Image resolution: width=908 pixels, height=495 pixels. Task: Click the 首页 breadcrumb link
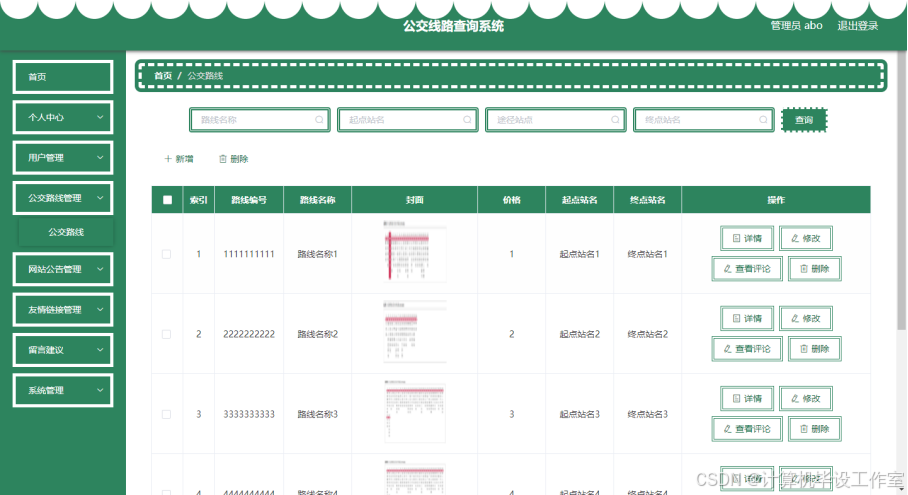[163, 76]
